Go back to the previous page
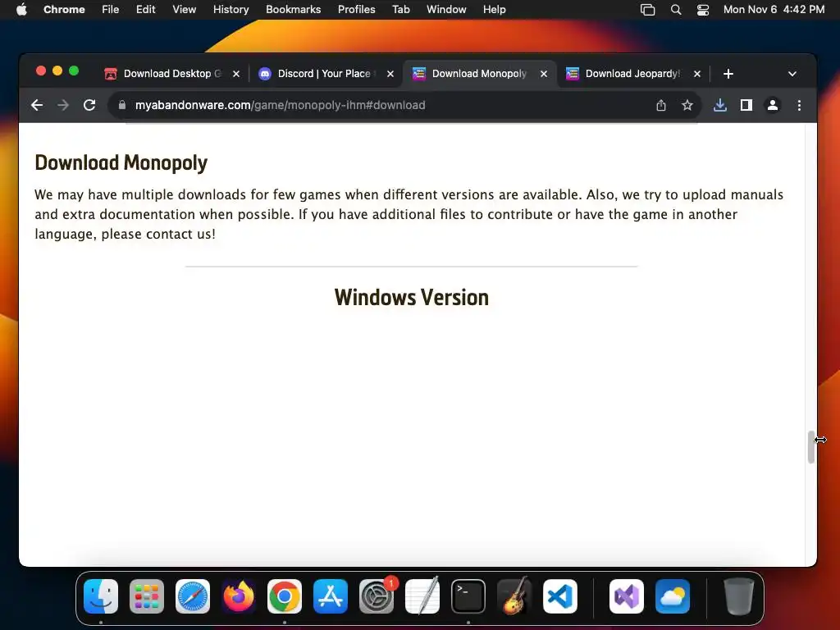 click(x=36, y=105)
